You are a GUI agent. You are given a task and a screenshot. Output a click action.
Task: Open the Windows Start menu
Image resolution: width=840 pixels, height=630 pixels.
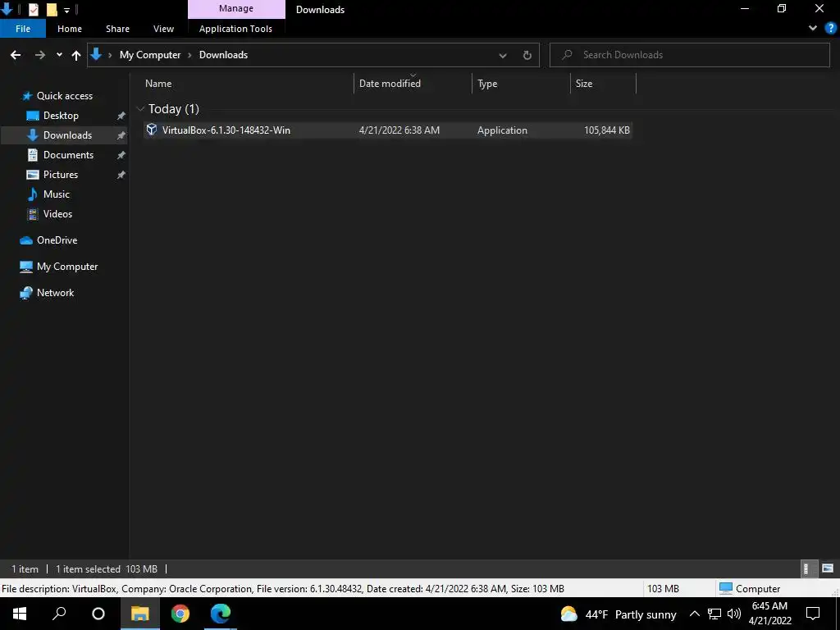(20, 614)
